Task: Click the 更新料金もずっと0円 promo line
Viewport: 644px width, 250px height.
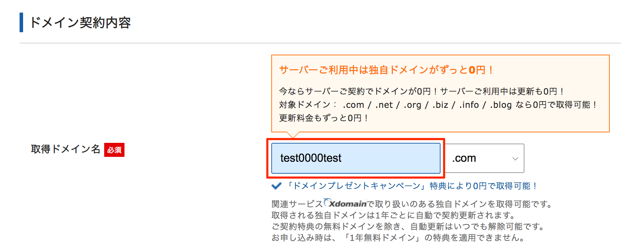Action: click(x=323, y=118)
